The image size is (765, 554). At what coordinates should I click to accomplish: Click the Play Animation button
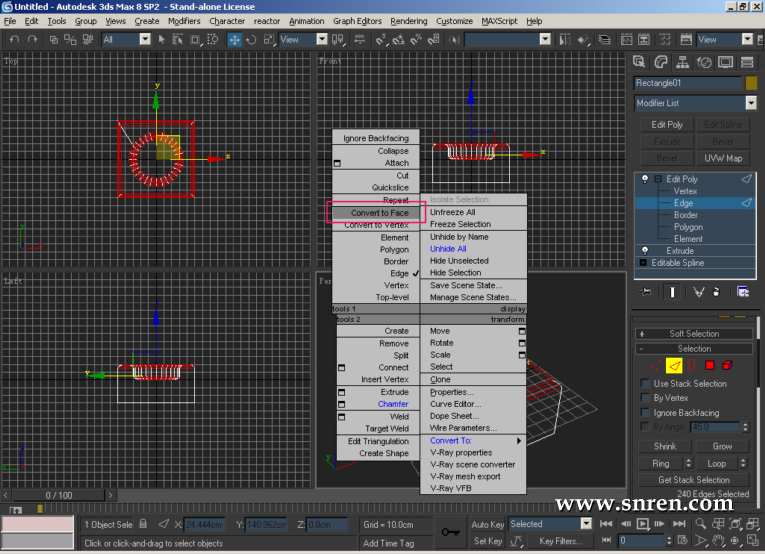click(643, 524)
